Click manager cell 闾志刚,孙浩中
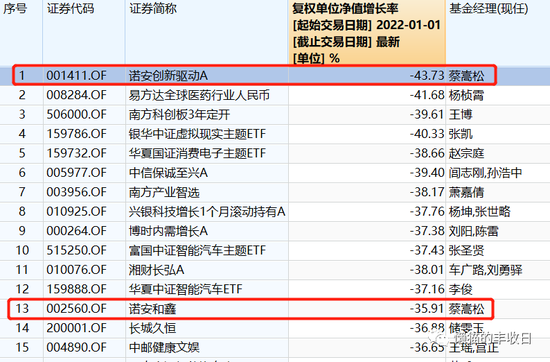Image resolution: width=550 pixels, height=362 pixels. (485, 173)
